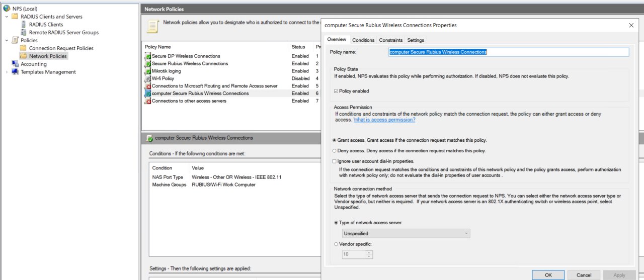Enable Ignore user account dial-in properties

335,161
